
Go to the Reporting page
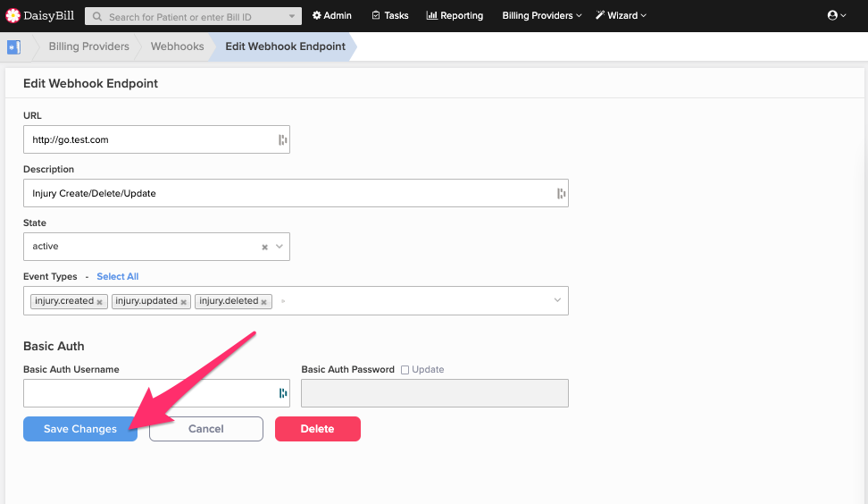(x=455, y=15)
